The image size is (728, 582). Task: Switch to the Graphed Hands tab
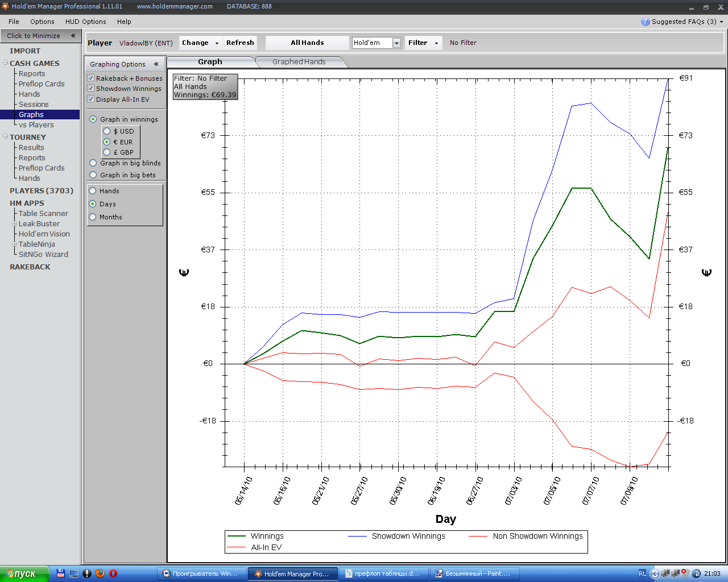(299, 62)
